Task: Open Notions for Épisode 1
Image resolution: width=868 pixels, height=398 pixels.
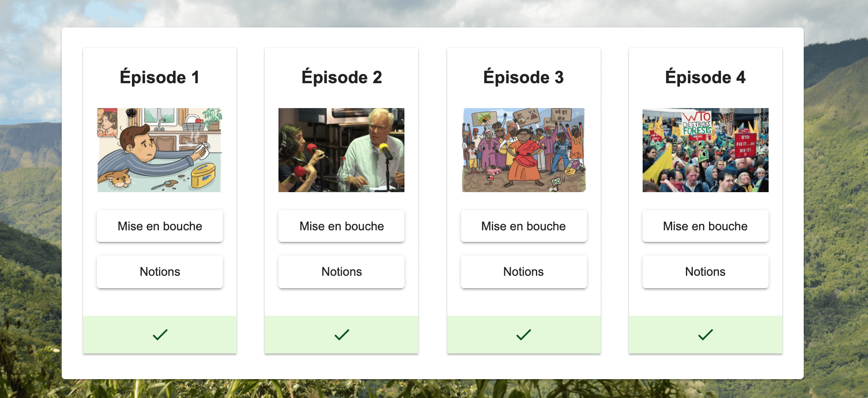Action: pos(160,272)
